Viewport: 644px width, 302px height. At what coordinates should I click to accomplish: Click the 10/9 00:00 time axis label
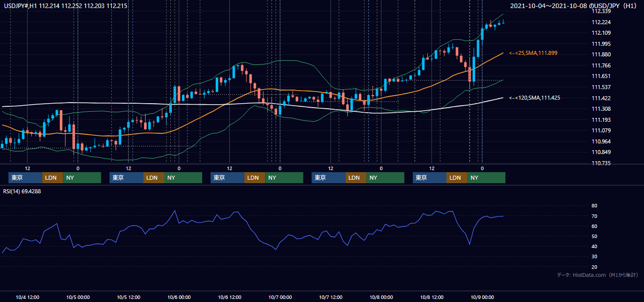click(x=482, y=297)
